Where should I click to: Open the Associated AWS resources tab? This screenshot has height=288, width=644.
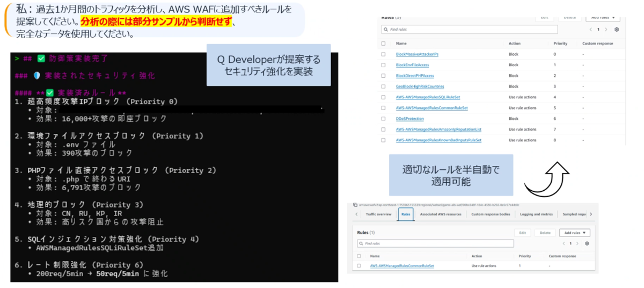[441, 214]
